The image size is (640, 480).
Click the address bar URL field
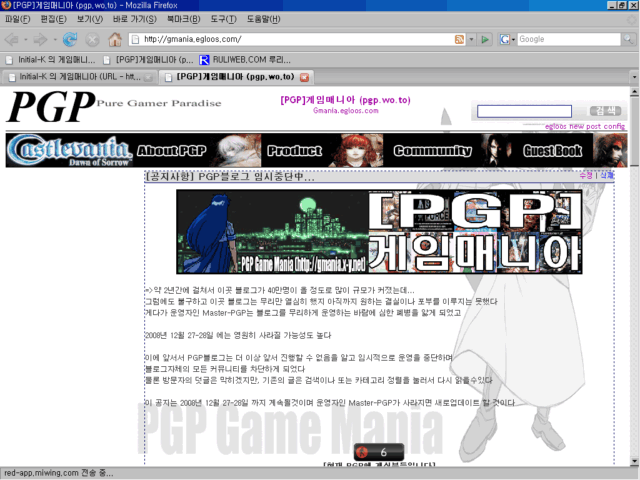tap(297, 39)
